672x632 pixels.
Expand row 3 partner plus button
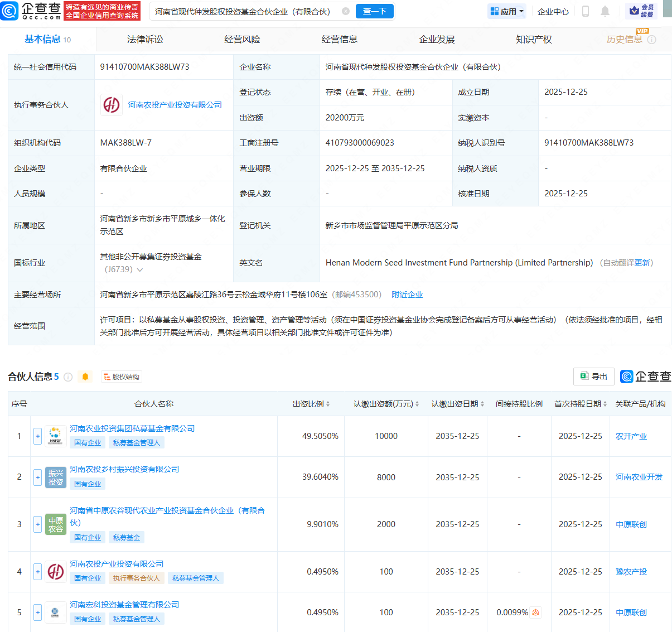click(37, 524)
